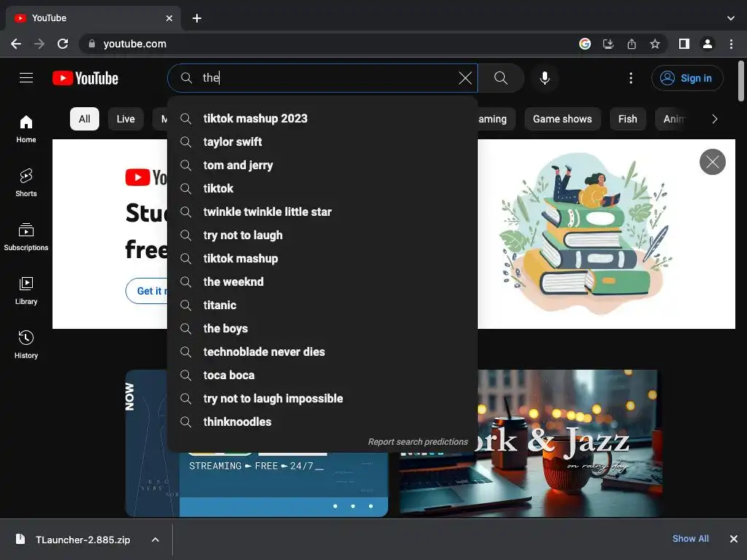Click the magnifier search submit button
Image resolution: width=747 pixels, height=560 pixels.
pos(500,78)
